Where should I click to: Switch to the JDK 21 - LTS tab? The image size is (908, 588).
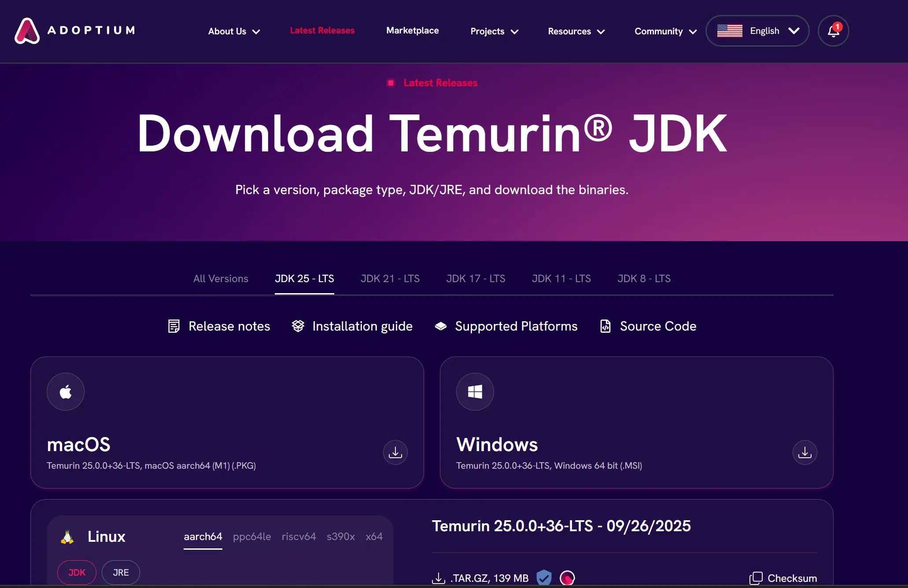pyautogui.click(x=390, y=279)
